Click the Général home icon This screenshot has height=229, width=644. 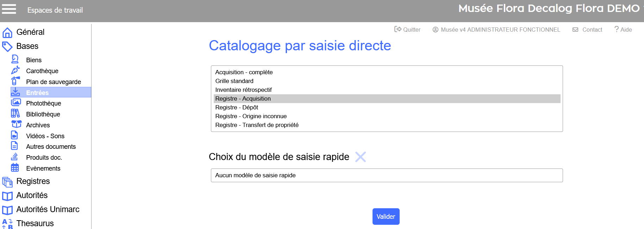tap(7, 33)
